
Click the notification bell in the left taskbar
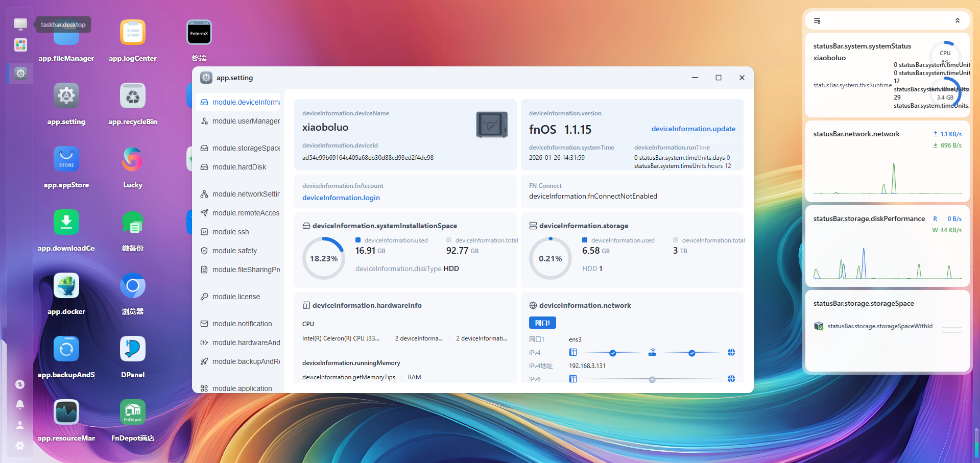[x=20, y=404]
